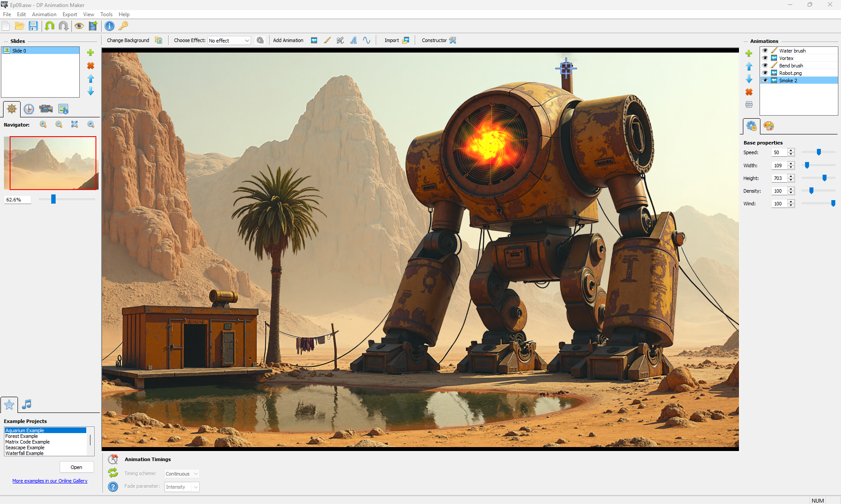
Task: Switch to the music tab
Action: click(27, 404)
